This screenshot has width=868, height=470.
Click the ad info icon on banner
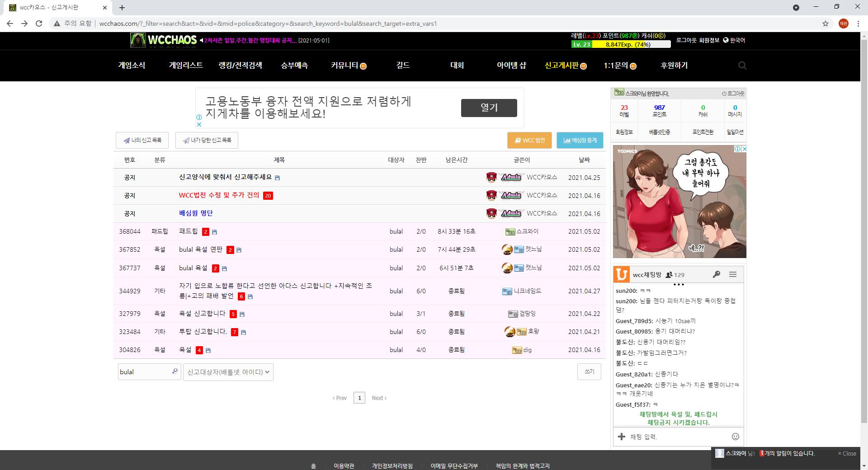(x=198, y=117)
